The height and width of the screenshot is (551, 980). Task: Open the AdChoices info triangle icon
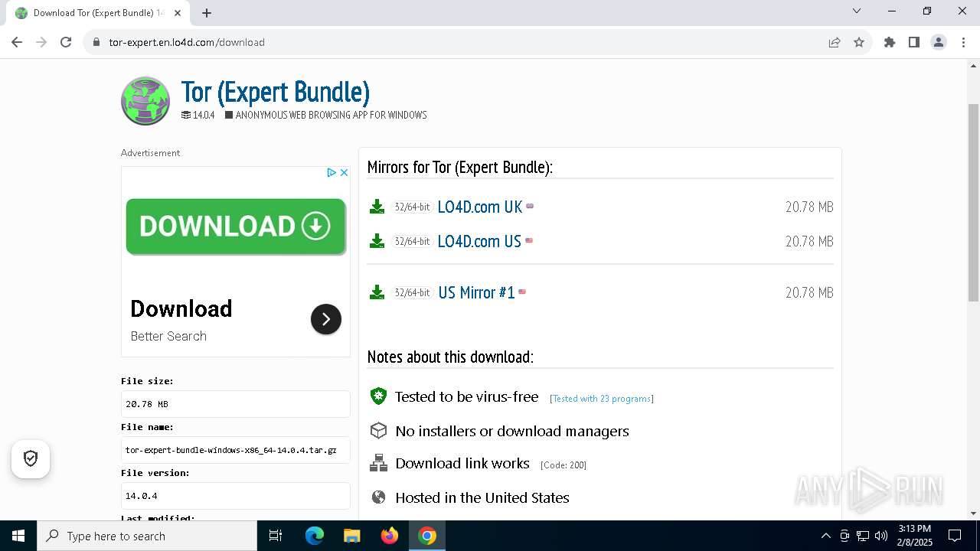pyautogui.click(x=332, y=173)
